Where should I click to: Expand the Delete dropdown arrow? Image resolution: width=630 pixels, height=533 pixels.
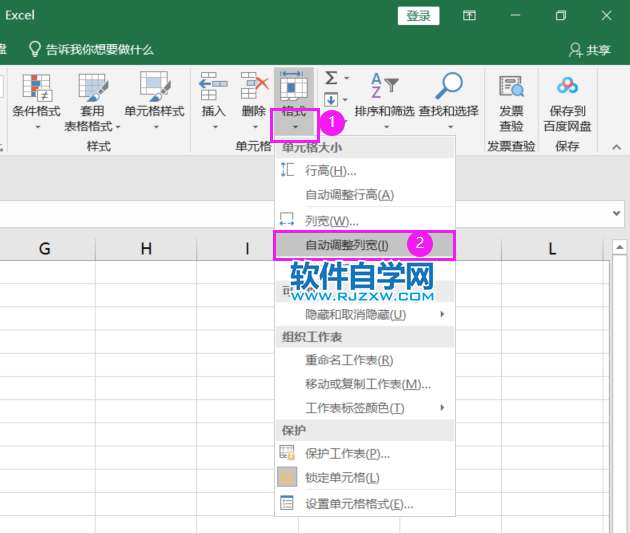[255, 127]
